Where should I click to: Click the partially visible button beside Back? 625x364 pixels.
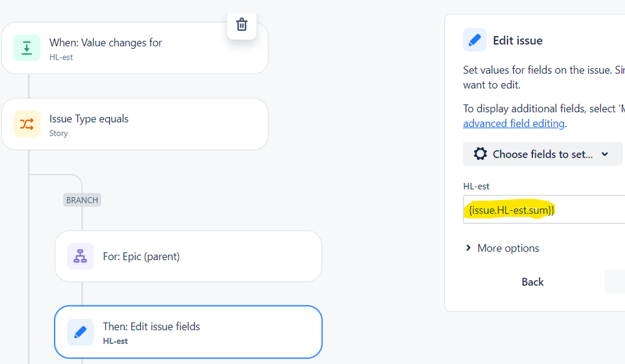[x=616, y=281]
